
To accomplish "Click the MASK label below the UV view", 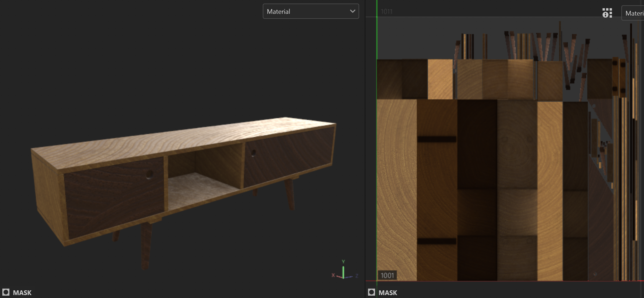I will 388,293.
